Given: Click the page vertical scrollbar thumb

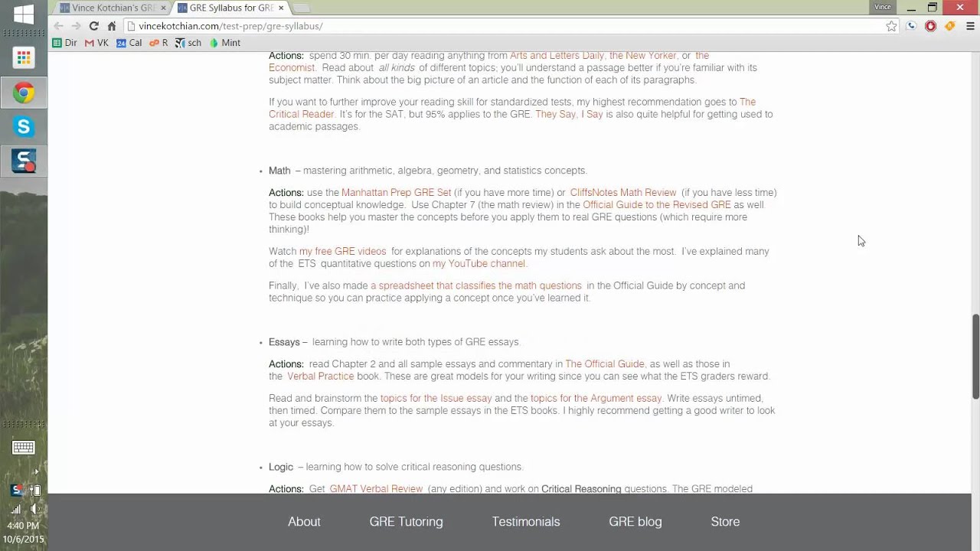Looking at the screenshot, I should [x=975, y=356].
